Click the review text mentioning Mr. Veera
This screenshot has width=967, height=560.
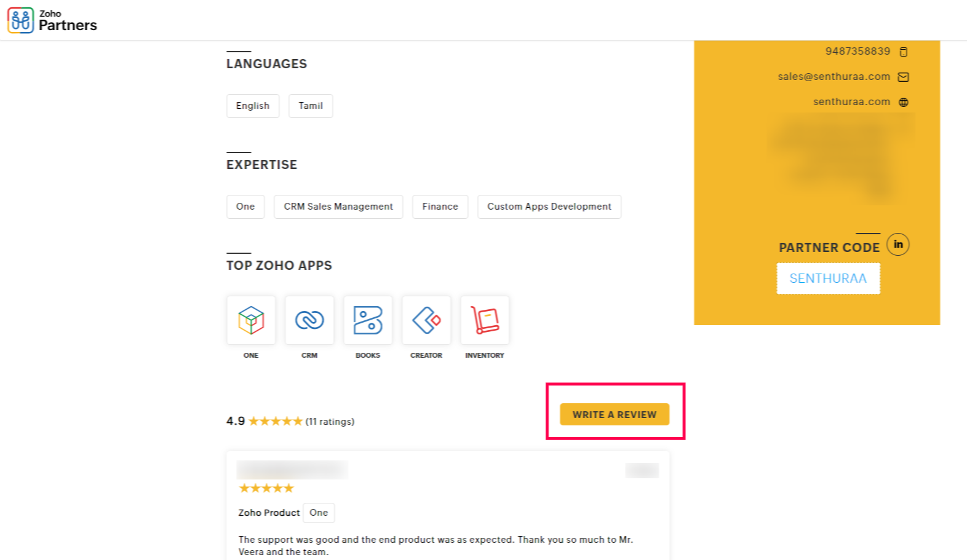(x=436, y=545)
